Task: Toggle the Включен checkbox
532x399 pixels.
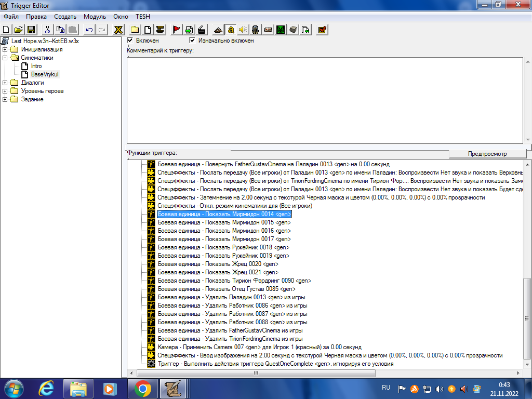Action: coord(130,41)
